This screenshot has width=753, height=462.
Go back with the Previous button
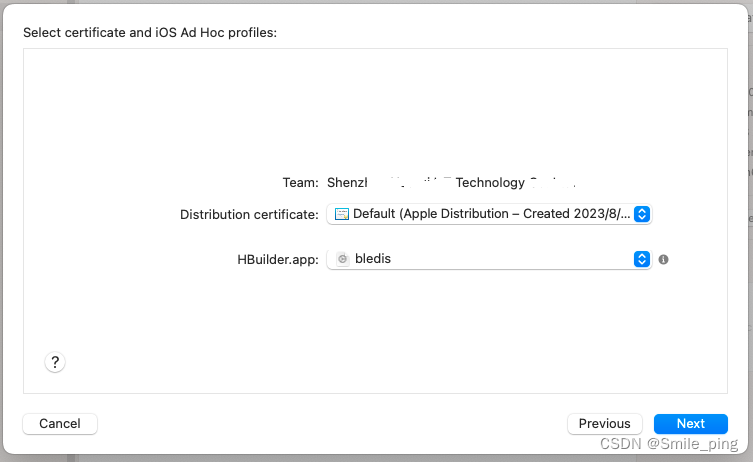pyautogui.click(x=605, y=424)
